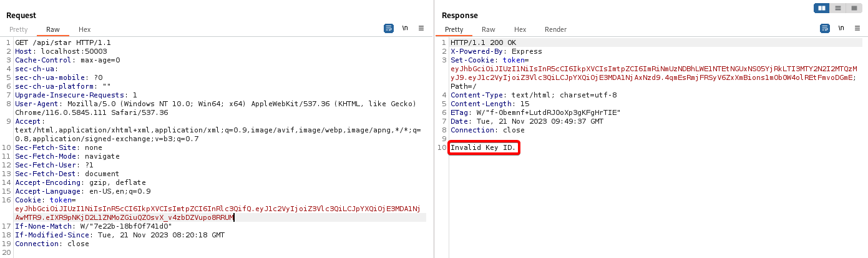Switch Response view to Raw tab

489,29
